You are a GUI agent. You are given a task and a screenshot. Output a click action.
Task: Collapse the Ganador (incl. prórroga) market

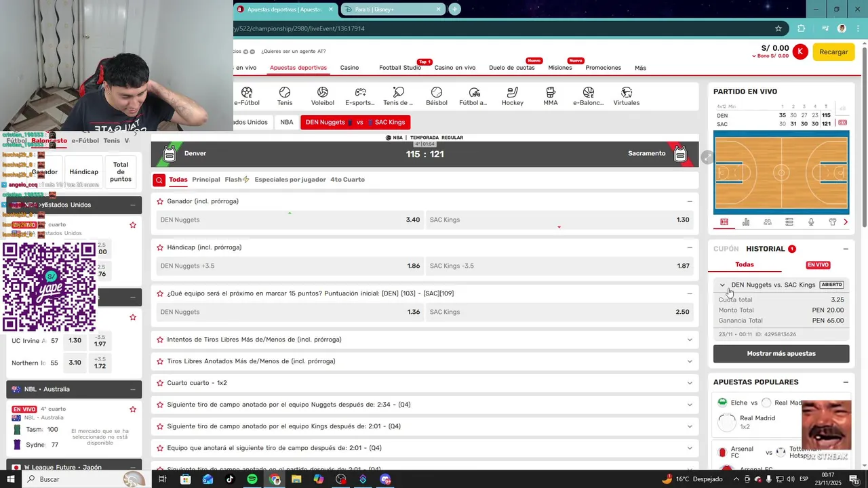(690, 201)
